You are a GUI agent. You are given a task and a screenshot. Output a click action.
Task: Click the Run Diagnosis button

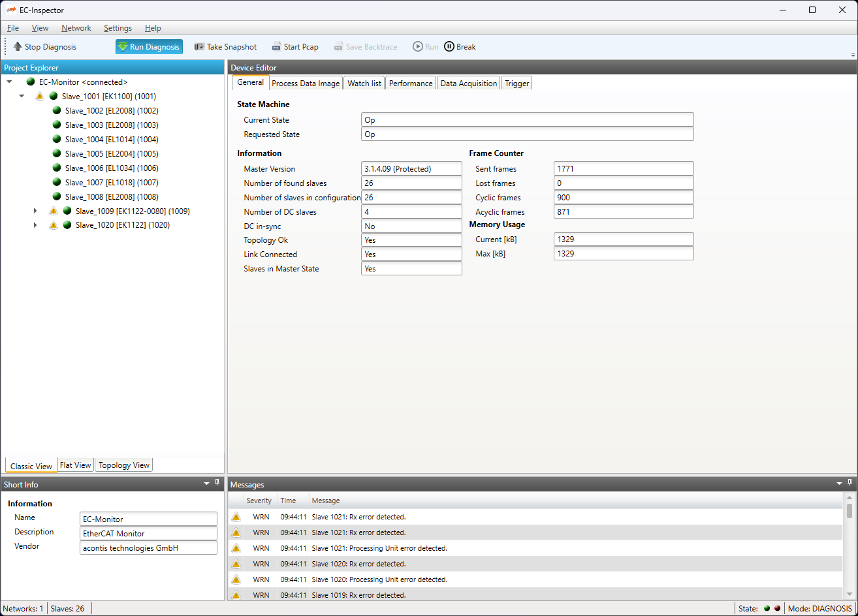click(149, 47)
